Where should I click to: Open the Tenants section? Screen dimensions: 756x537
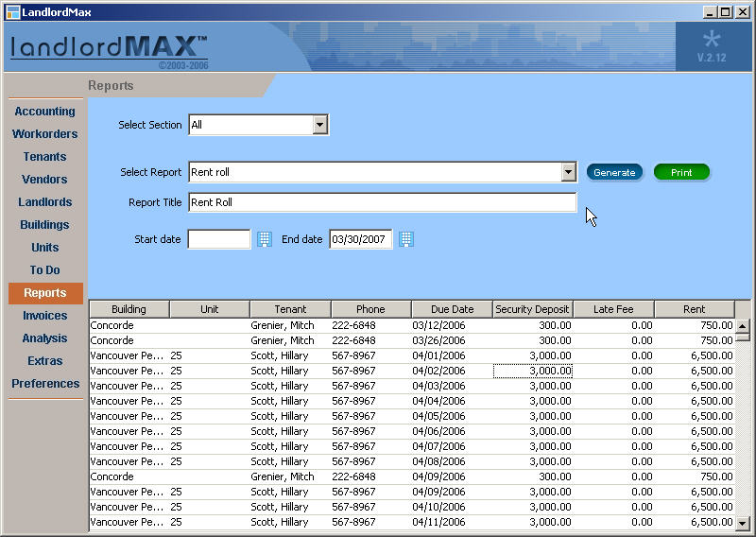(44, 157)
